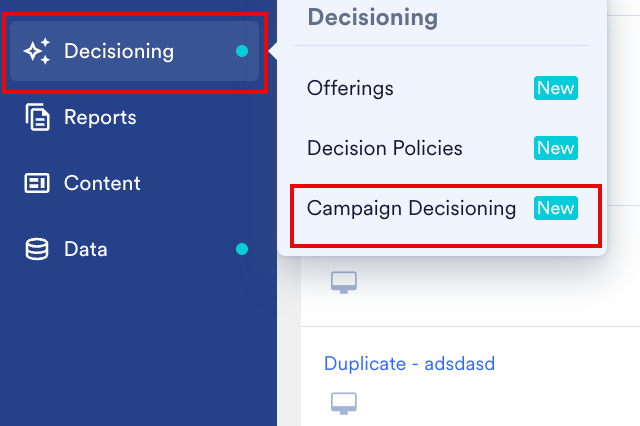Click the Data database icon
This screenshot has height=426, width=640.
[x=38, y=249]
